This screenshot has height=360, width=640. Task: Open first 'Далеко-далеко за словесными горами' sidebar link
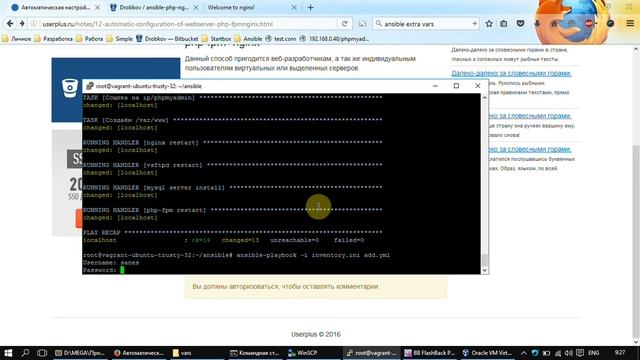(x=511, y=73)
